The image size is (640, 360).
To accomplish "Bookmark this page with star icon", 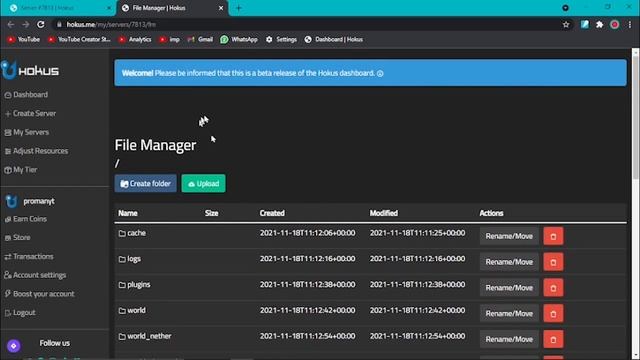I will pos(566,24).
